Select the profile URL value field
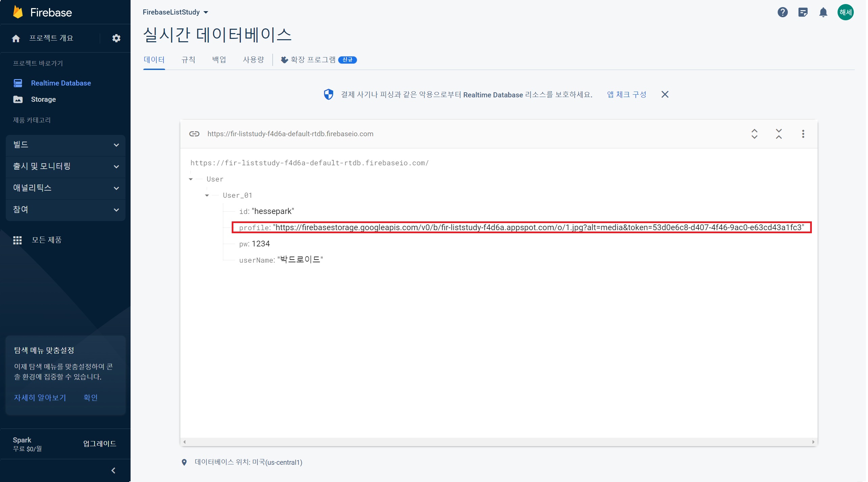 pos(539,227)
